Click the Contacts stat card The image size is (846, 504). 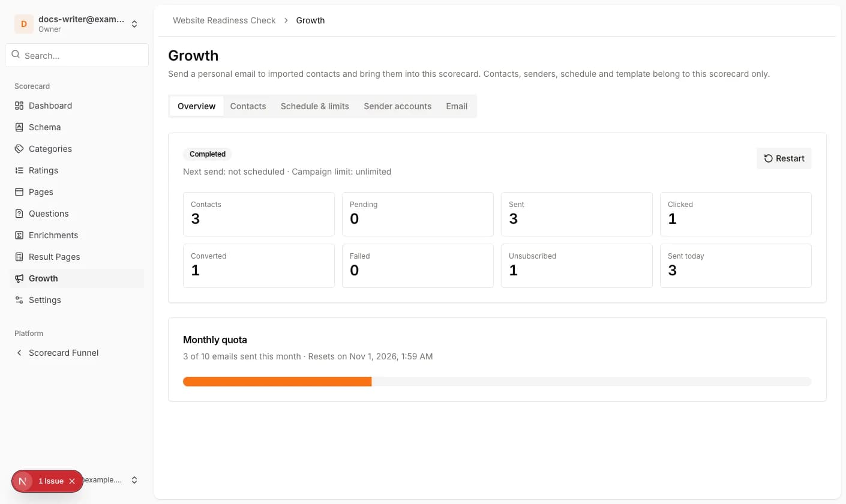tap(259, 214)
